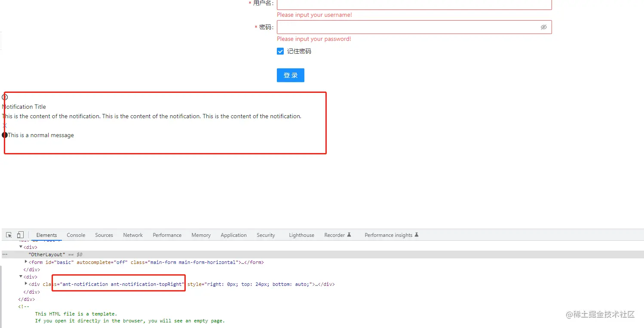This screenshot has height=328, width=644.
Task: Open the Application tab
Action: (234, 235)
